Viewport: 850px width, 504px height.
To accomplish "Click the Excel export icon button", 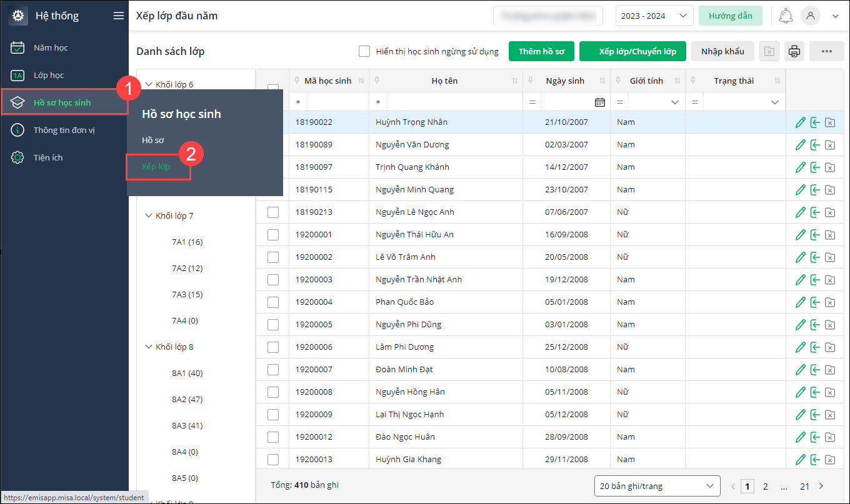I will pos(769,51).
